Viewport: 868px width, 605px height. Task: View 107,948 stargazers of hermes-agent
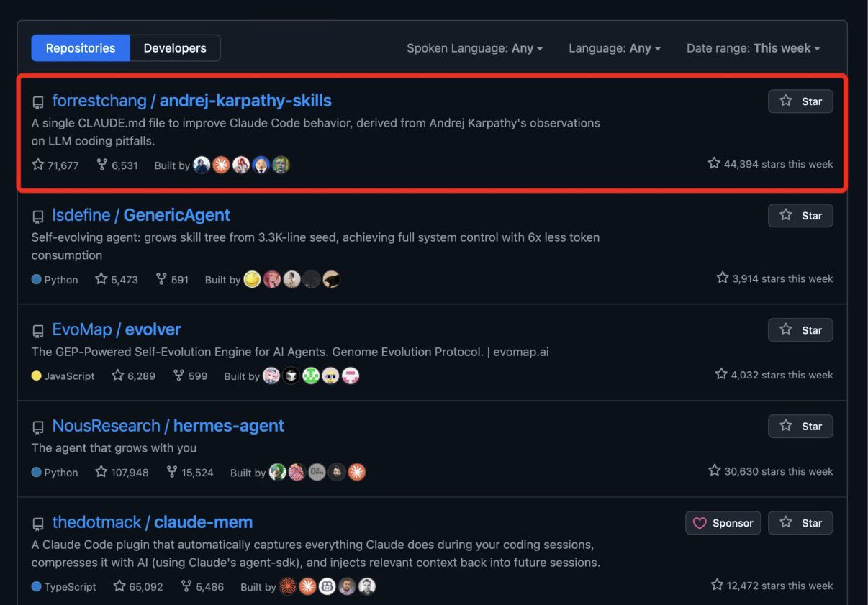[x=122, y=473]
